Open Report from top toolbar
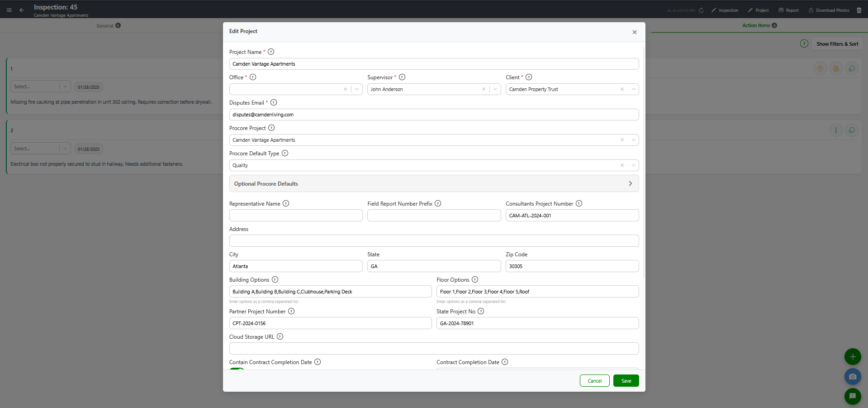Viewport: 868px width, 408px height. pos(788,10)
